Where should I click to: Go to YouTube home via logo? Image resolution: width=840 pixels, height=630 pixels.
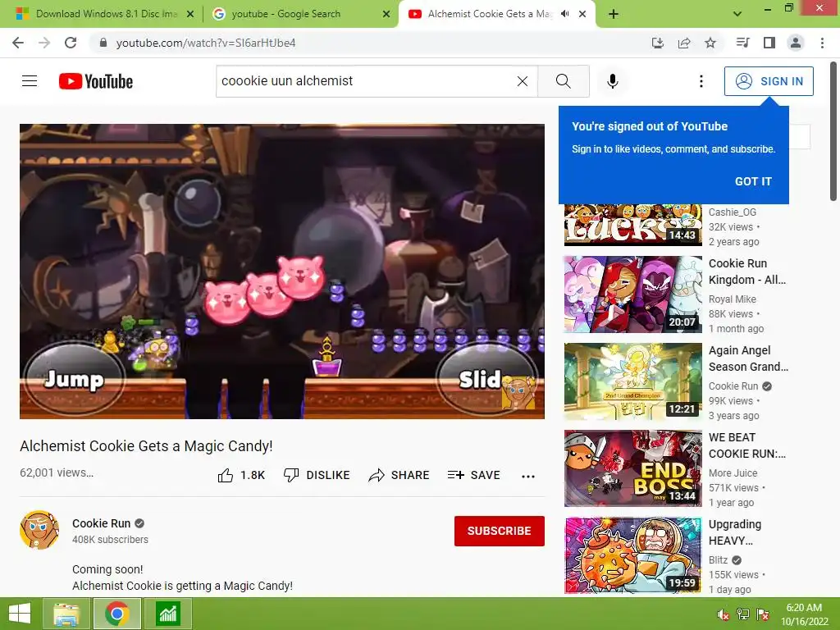(x=96, y=81)
